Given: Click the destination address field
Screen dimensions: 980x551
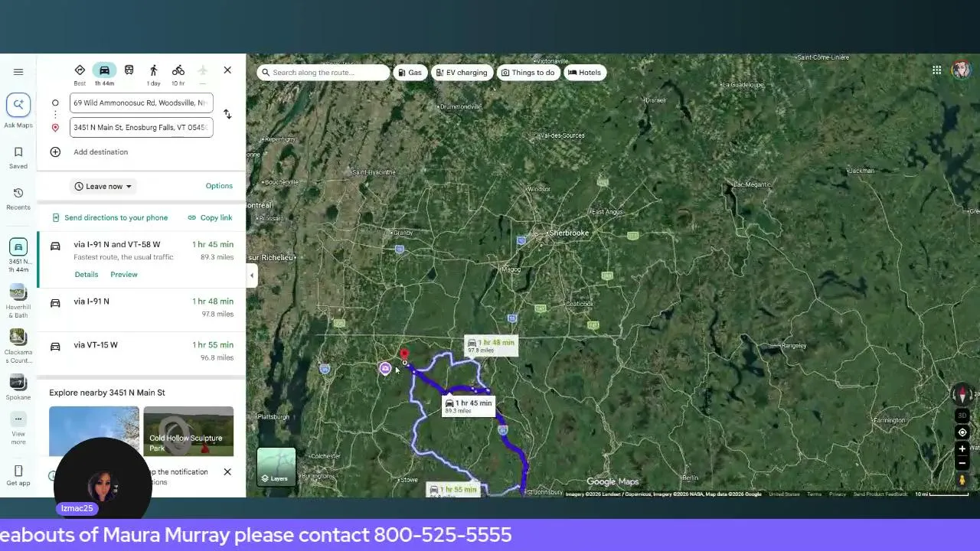Looking at the screenshot, I should 141,127.
